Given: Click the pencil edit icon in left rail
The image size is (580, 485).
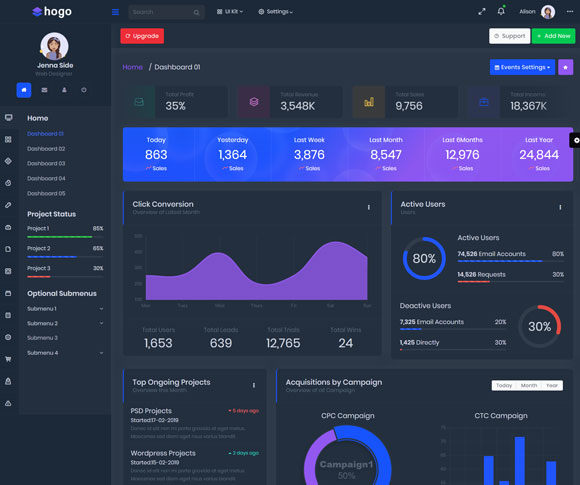Looking at the screenshot, I should tap(8, 205).
